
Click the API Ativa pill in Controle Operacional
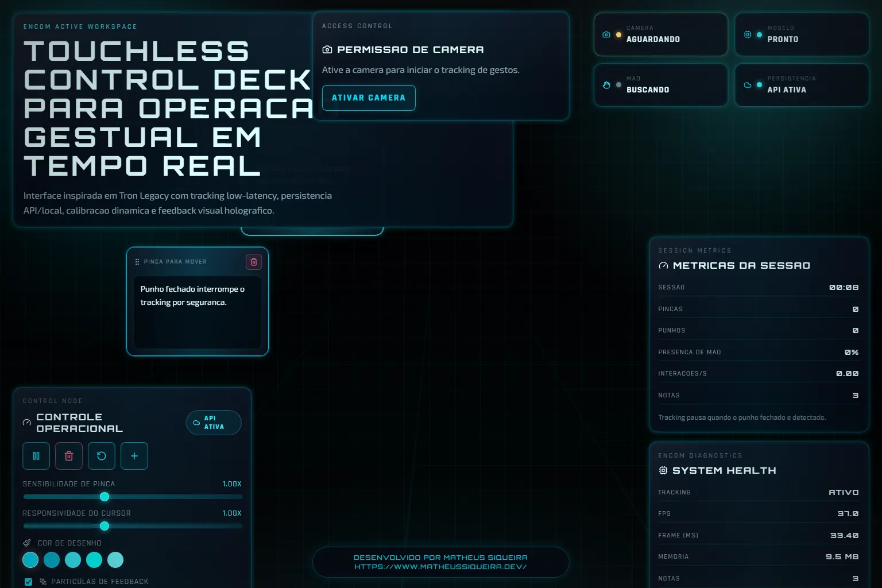click(x=214, y=423)
